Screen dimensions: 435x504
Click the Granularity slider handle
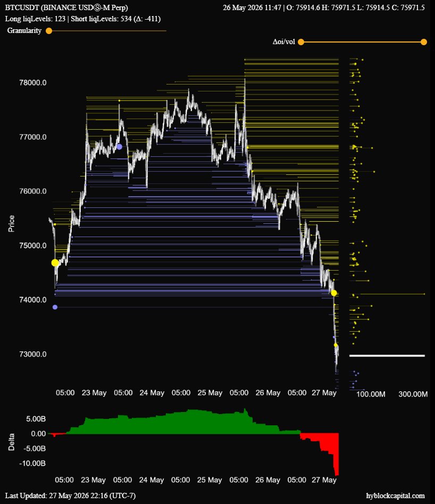[x=49, y=31]
